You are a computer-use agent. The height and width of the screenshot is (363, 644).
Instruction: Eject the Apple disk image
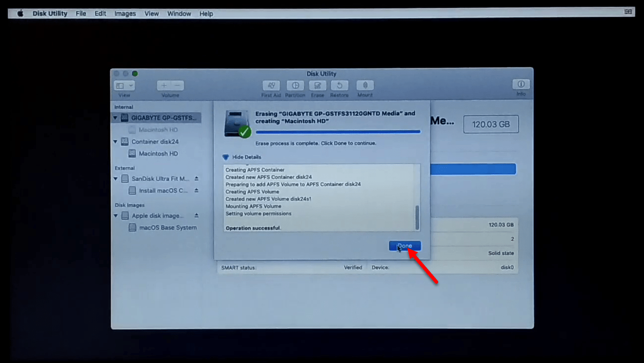[x=196, y=216]
